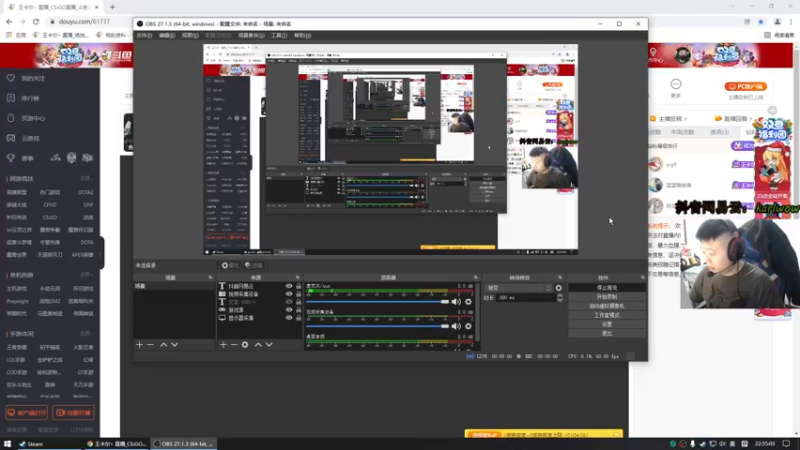The image size is (800, 450).
Task: Open settings gear for second mixer channel
Action: [x=468, y=326]
